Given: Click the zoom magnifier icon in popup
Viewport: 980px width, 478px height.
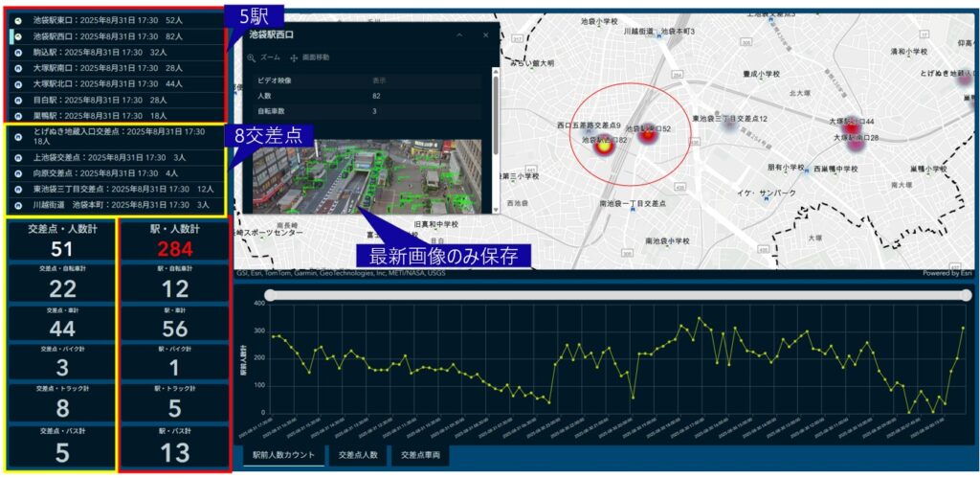Looking at the screenshot, I should click(x=252, y=58).
